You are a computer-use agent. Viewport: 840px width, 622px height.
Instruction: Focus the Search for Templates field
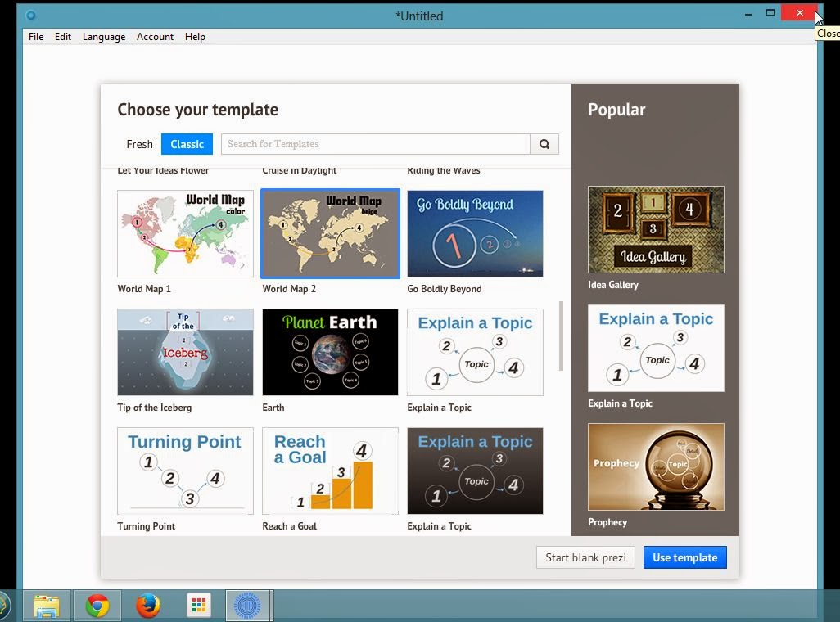tap(376, 144)
